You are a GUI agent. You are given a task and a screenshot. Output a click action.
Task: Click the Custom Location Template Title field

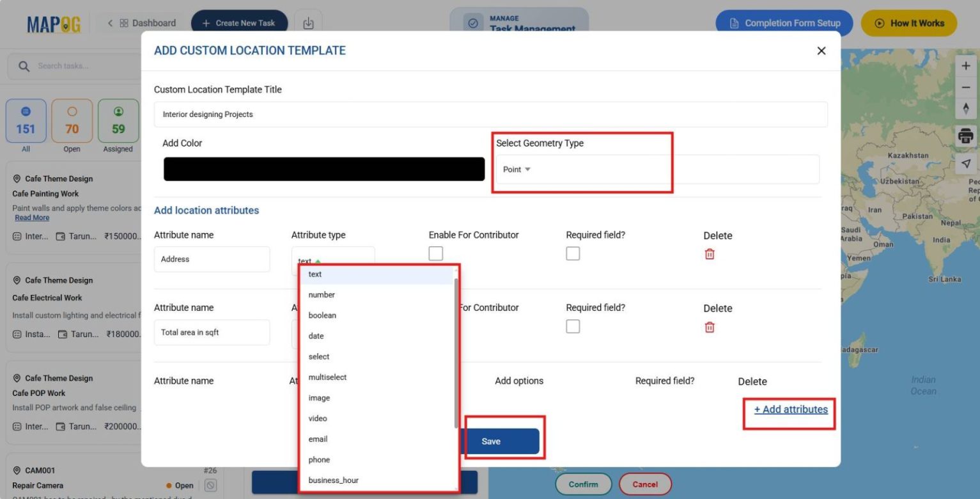(x=490, y=115)
